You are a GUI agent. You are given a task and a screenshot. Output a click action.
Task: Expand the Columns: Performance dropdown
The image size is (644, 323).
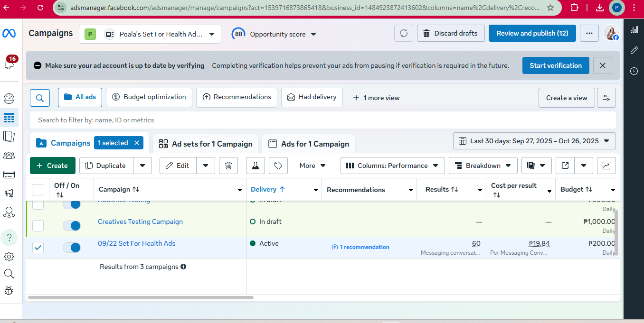point(392,166)
